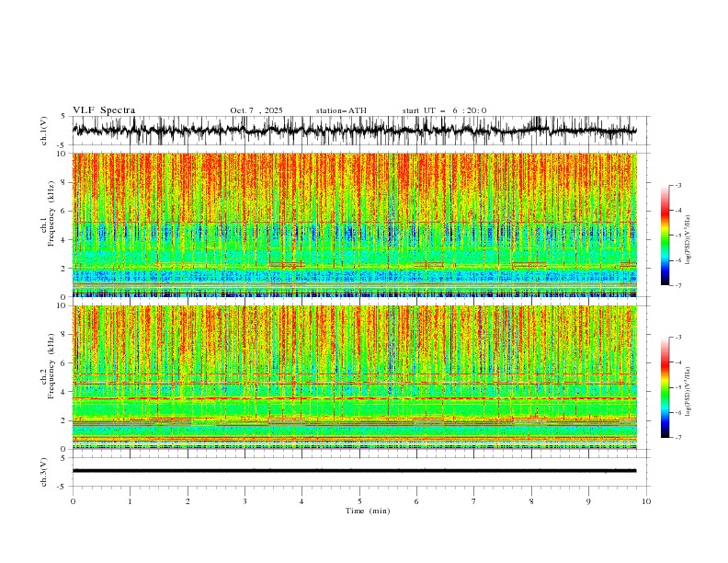This screenshot has width=728, height=563.
Task: Click time axis tick label "0"
Action: pos(73,501)
